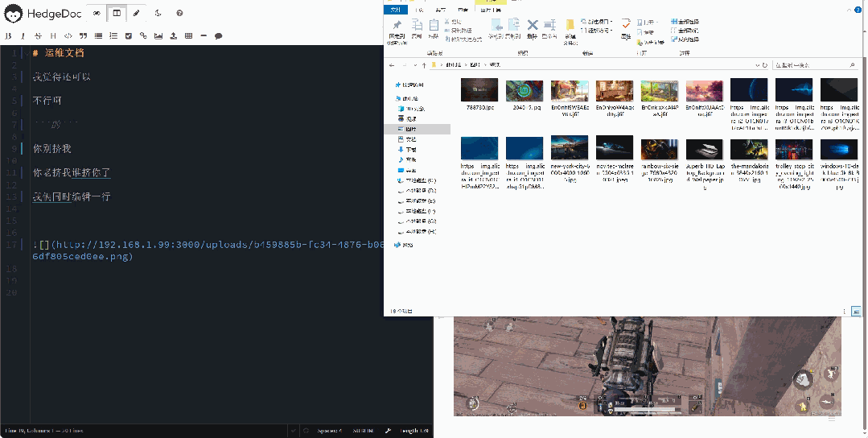Open the uploaded image URL link in editor

208,250
